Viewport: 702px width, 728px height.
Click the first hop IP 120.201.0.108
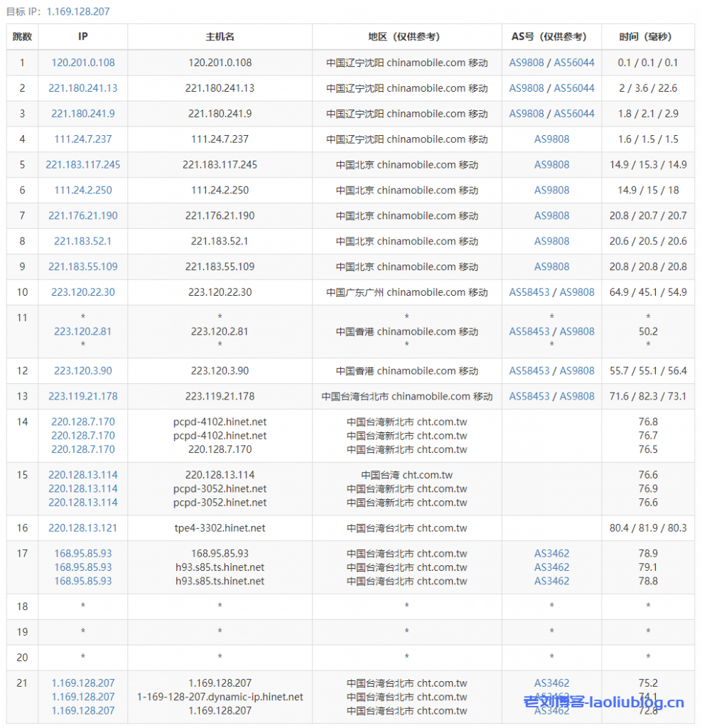click(82, 63)
